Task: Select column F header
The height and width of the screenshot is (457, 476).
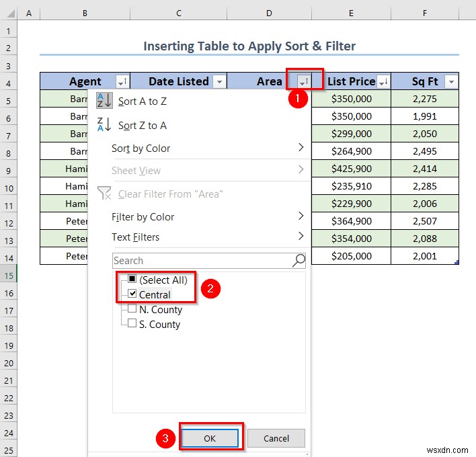Action: coord(425,13)
